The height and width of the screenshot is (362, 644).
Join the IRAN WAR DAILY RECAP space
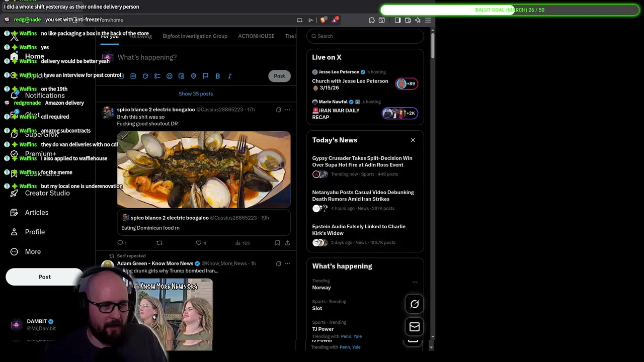tap(365, 110)
